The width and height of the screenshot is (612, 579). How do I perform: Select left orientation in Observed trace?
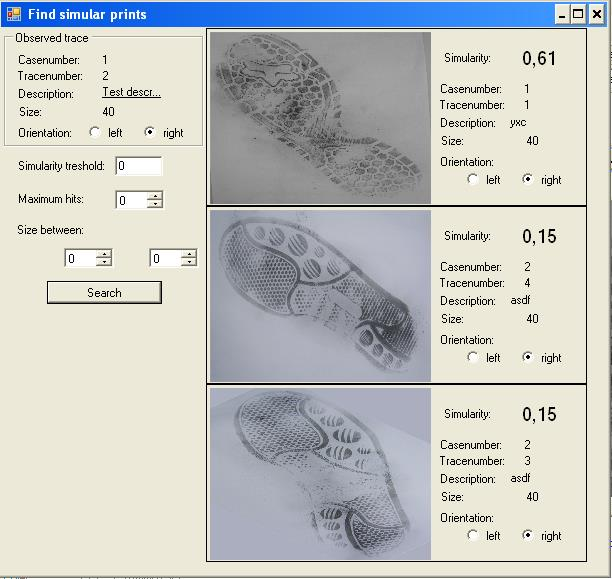(94, 132)
